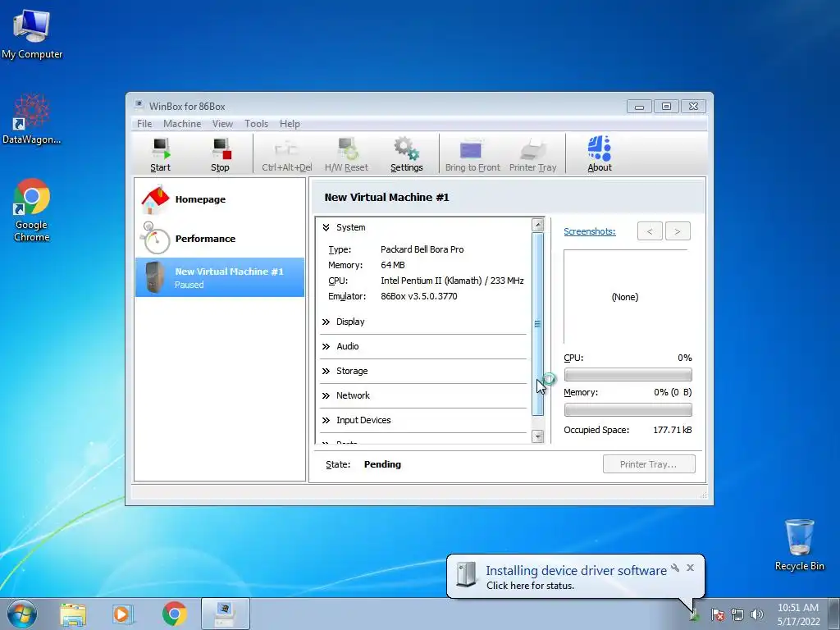Expand the Audio section
Screen dimensions: 840x630
[326, 347]
